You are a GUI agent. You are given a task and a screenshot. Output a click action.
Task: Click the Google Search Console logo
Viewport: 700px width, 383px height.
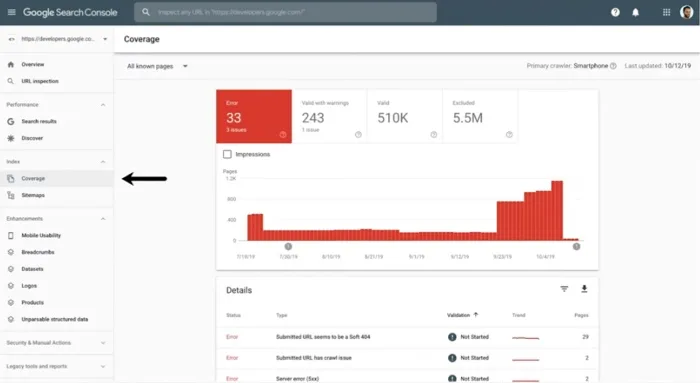[x=70, y=12]
